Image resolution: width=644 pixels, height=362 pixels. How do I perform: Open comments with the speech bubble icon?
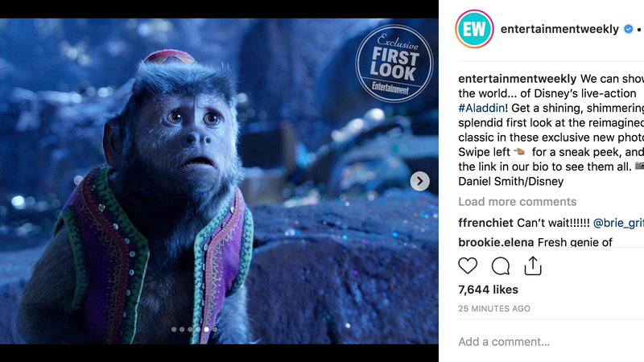pyautogui.click(x=501, y=266)
